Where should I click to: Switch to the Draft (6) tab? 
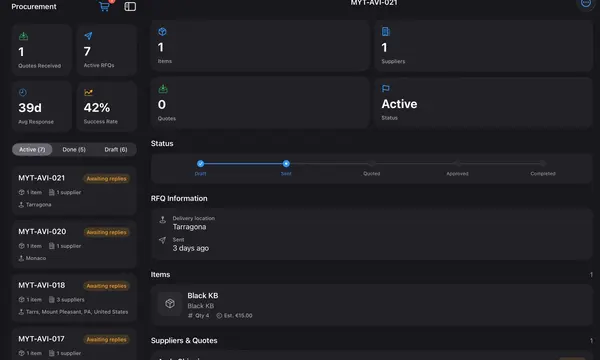[x=116, y=150]
